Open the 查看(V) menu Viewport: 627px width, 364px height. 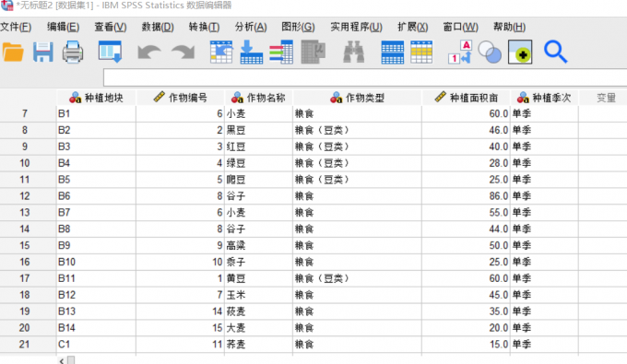(111, 27)
